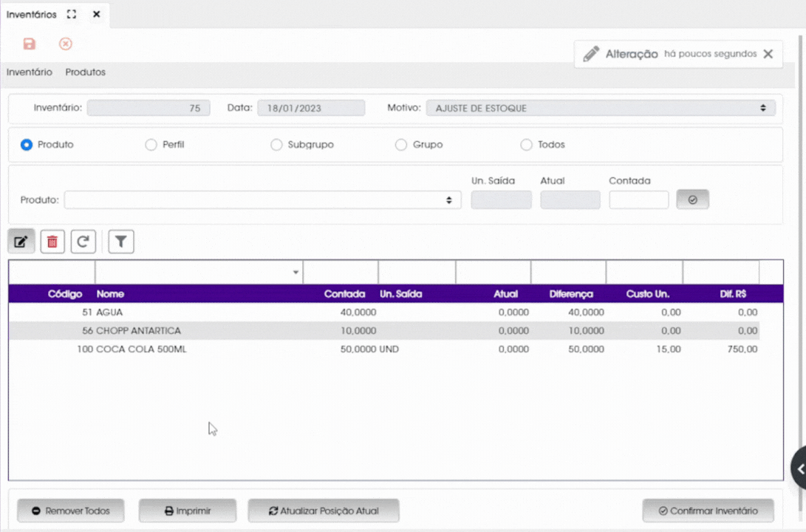This screenshot has height=532, width=806.
Task: Click the Dif. R$ column filter box
Action: 721,273
